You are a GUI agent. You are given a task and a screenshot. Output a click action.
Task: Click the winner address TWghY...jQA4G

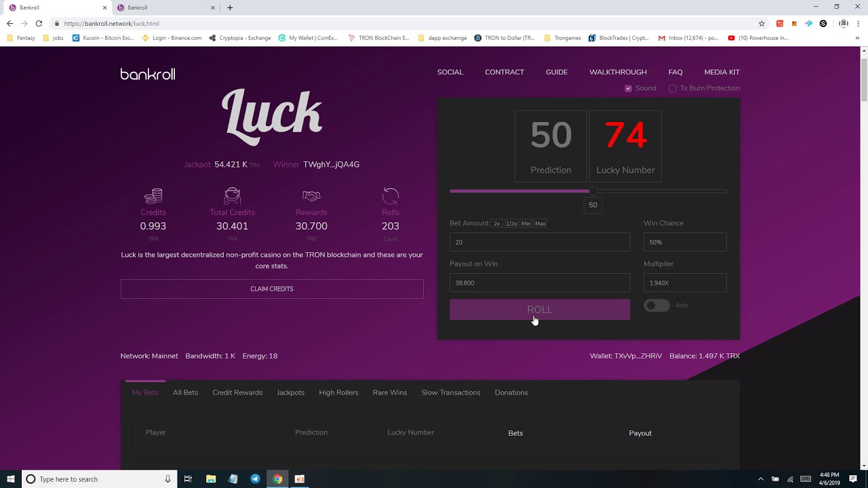coord(331,164)
